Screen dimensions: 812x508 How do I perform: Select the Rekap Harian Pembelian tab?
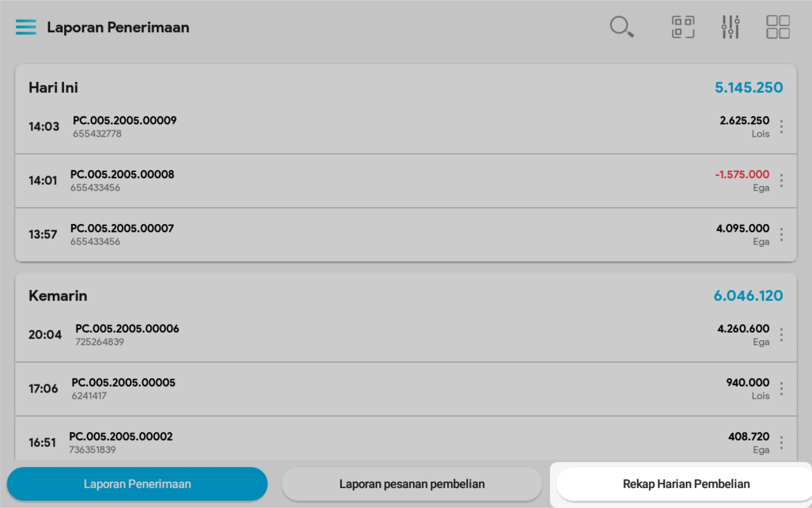[x=686, y=484]
